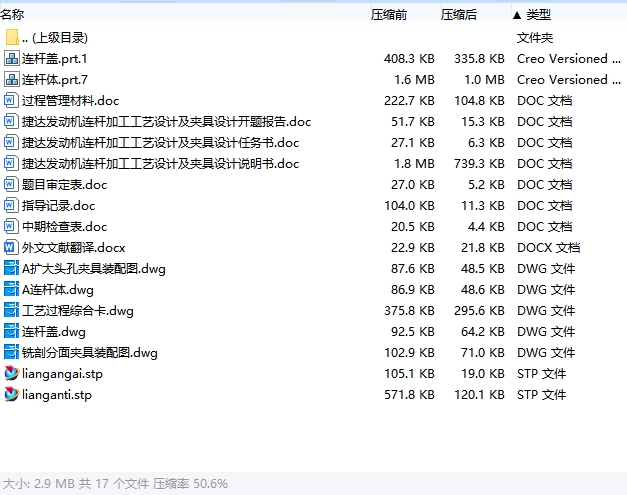Click the DWG icon for A扩大头孔夹具装配图.dwg
This screenshot has height=495, width=627.
point(11,268)
